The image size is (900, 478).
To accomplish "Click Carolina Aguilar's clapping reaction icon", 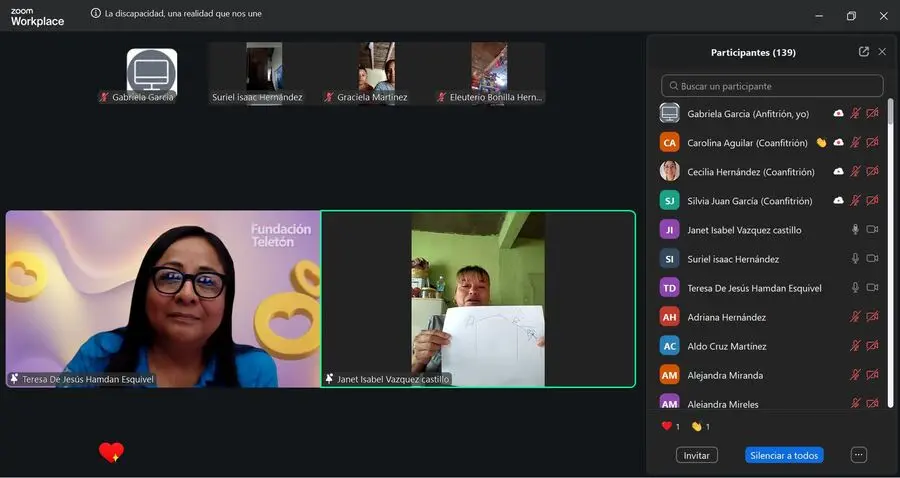I will [x=821, y=142].
